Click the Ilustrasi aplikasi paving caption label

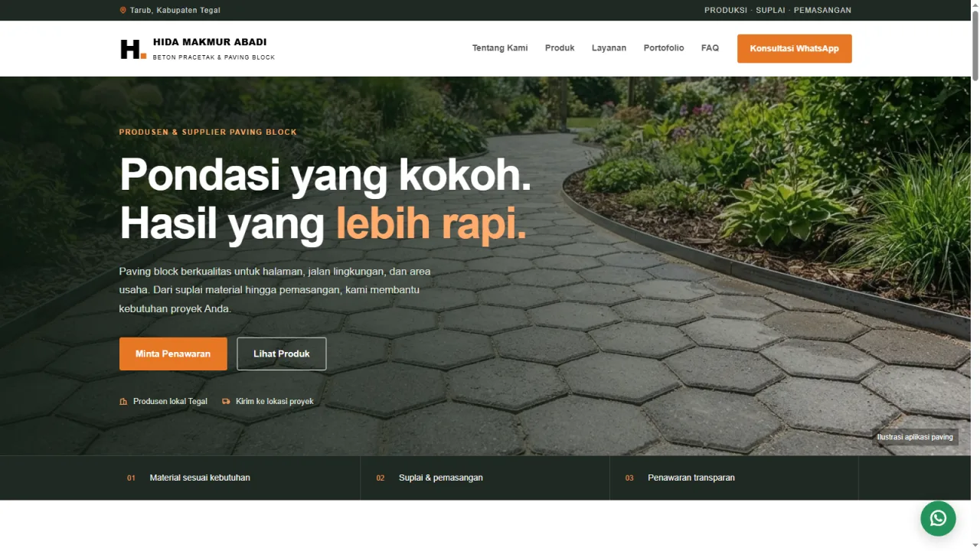pyautogui.click(x=915, y=437)
